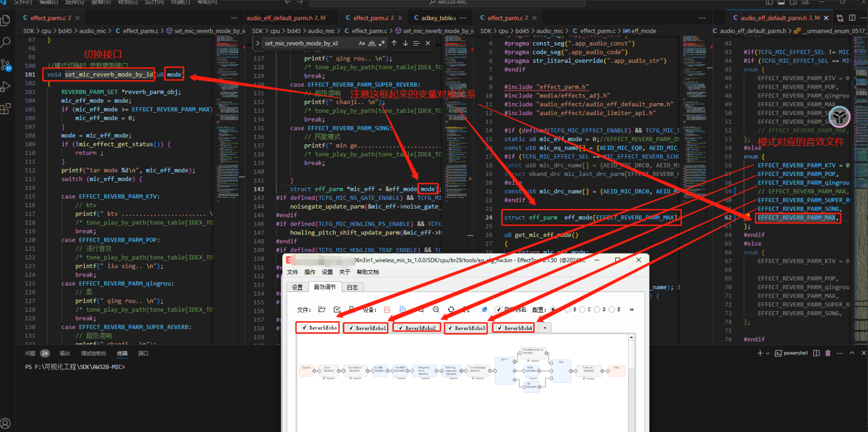
Task: Toggle Find in Selection in the find widget
Action: [416, 43]
